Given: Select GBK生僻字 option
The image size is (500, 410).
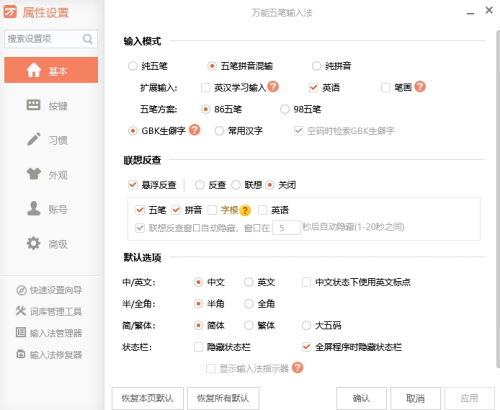Looking at the screenshot, I should [133, 131].
